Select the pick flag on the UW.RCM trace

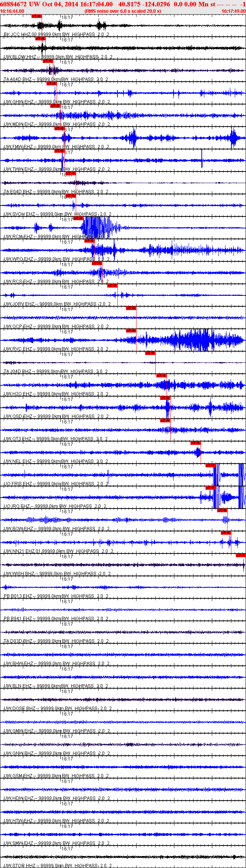(78, 218)
